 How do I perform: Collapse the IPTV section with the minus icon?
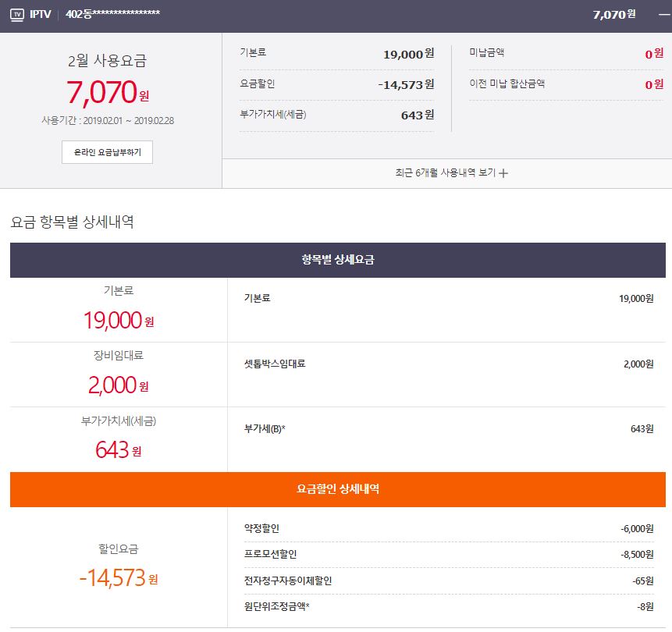663,15
